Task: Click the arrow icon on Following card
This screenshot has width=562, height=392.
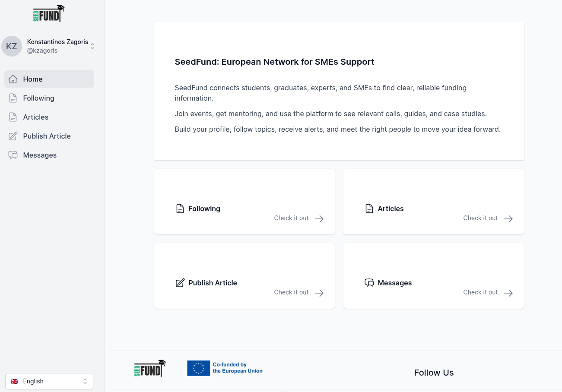Action: click(319, 219)
